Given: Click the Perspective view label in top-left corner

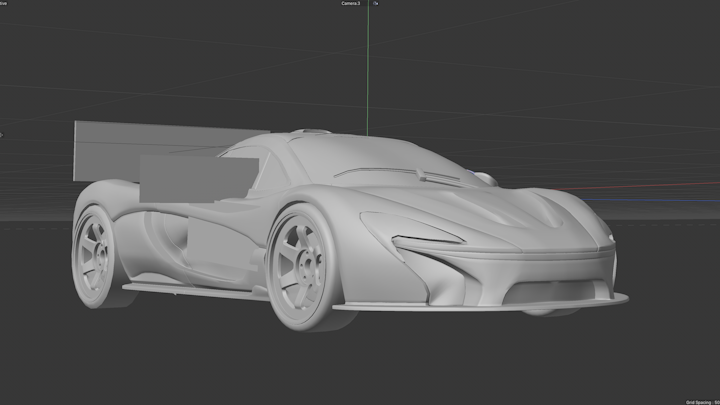Looking at the screenshot, I should tap(4, 3).
